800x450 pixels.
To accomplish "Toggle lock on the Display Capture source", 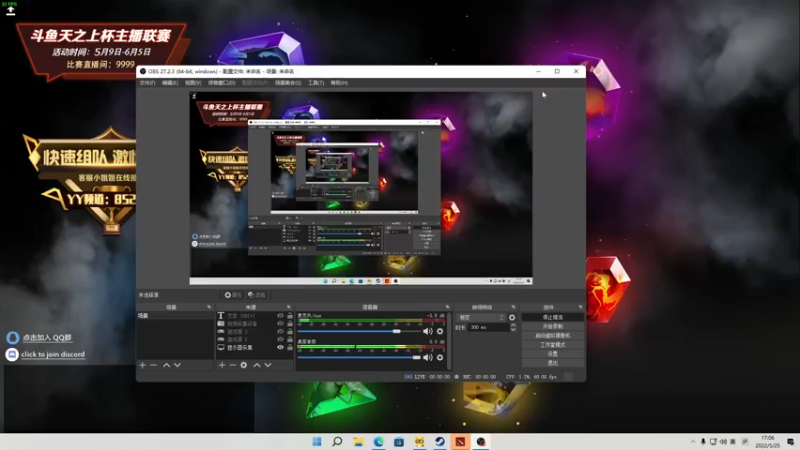I will point(290,347).
